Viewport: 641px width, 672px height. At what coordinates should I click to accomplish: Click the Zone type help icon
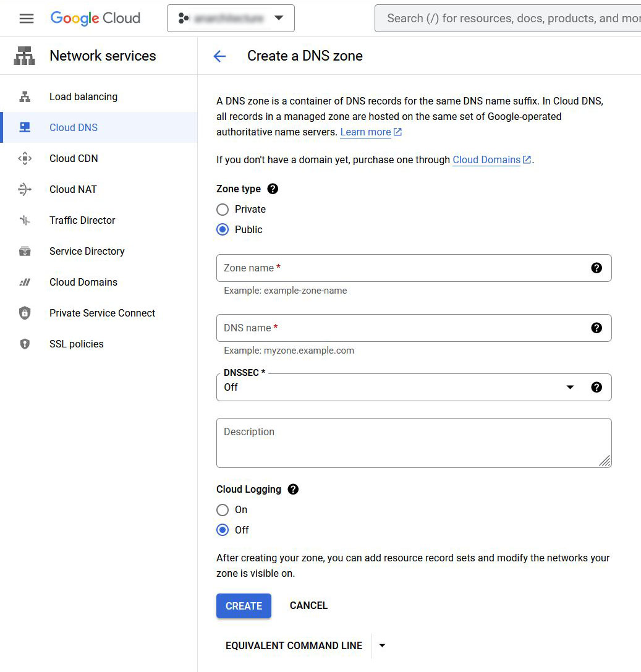point(273,189)
